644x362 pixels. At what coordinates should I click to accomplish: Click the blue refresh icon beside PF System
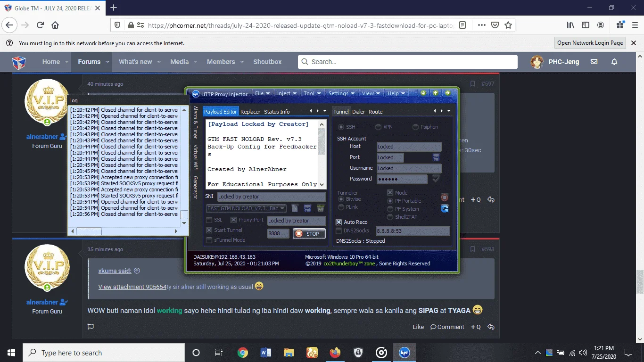pos(444,208)
